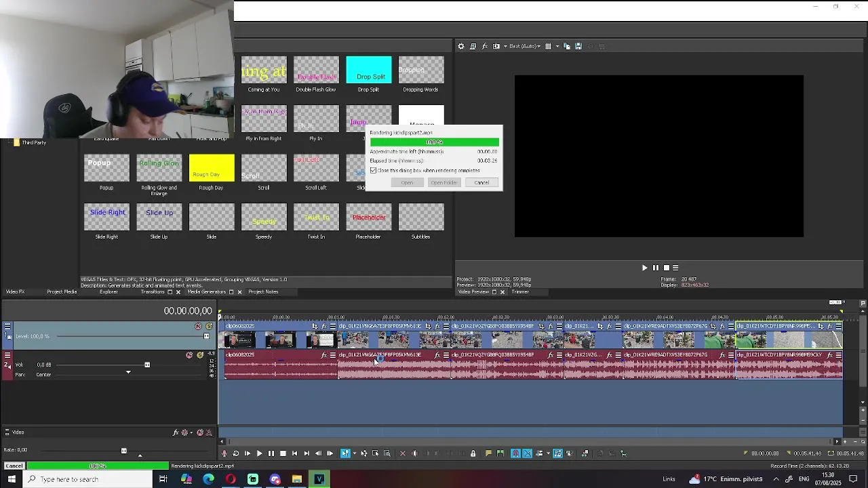
Task: Close the Media Generators tab
Action: 239,292
